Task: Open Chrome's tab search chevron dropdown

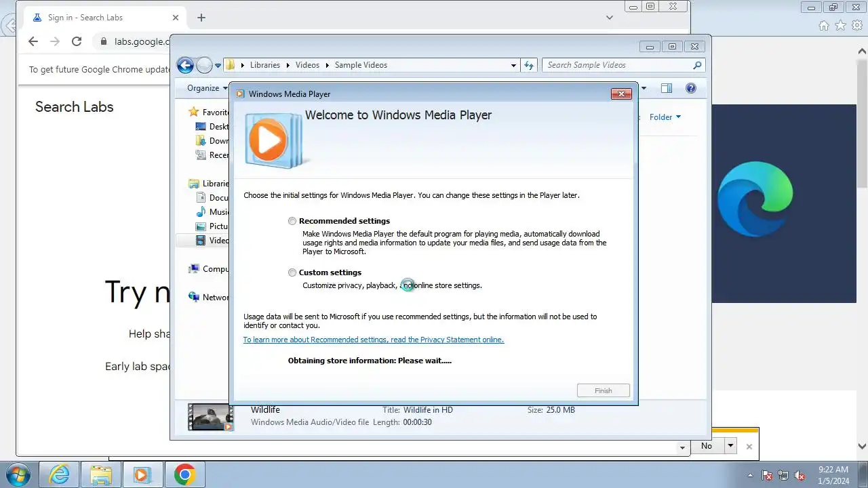Action: click(x=610, y=18)
